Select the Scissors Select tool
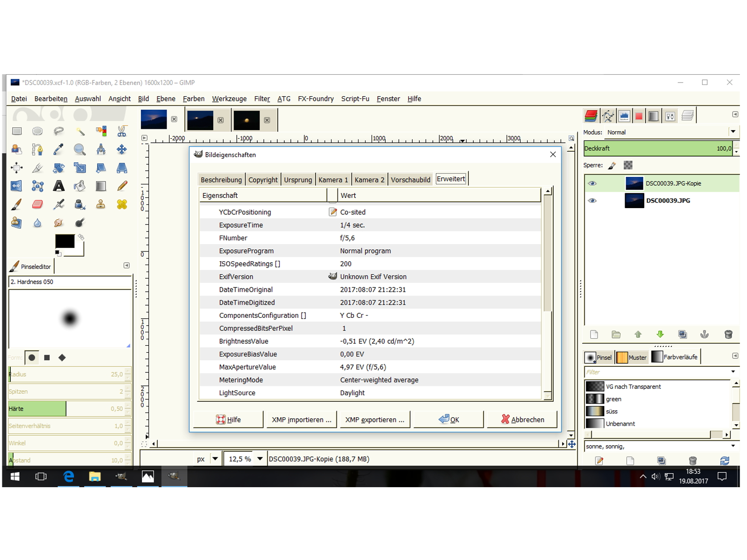This screenshot has height=560, width=747. pos(122,131)
